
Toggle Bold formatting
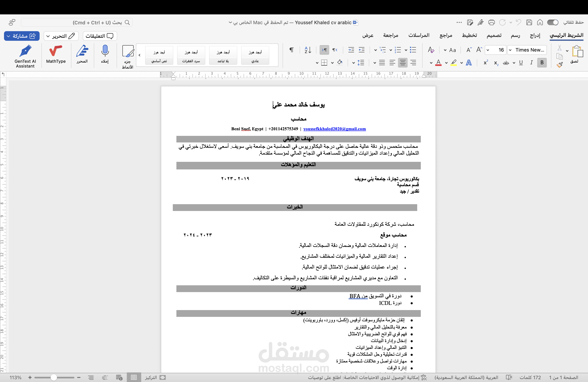click(x=542, y=63)
